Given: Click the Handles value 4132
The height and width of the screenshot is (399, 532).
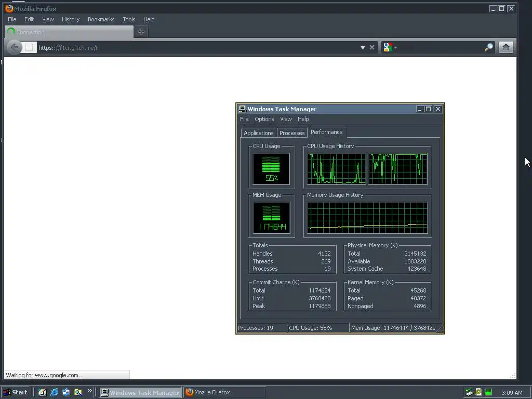Looking at the screenshot, I should tap(324, 254).
